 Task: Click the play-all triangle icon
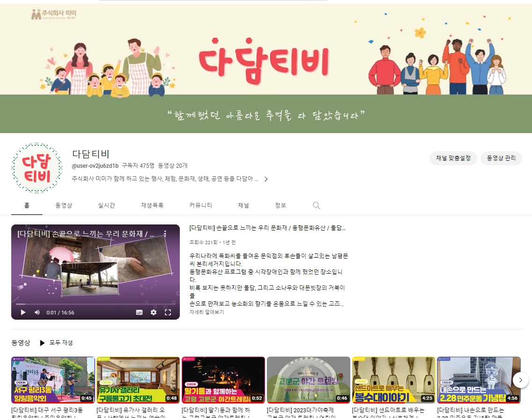point(42,343)
